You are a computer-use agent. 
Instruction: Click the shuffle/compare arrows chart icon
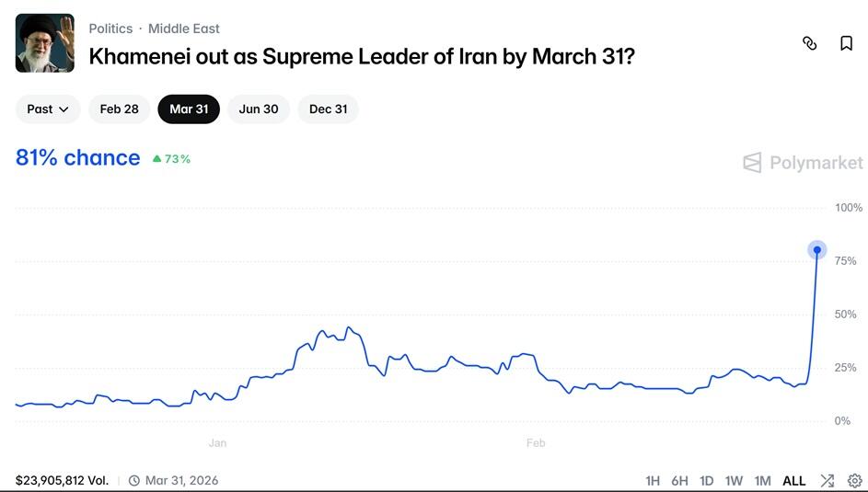[x=827, y=480]
